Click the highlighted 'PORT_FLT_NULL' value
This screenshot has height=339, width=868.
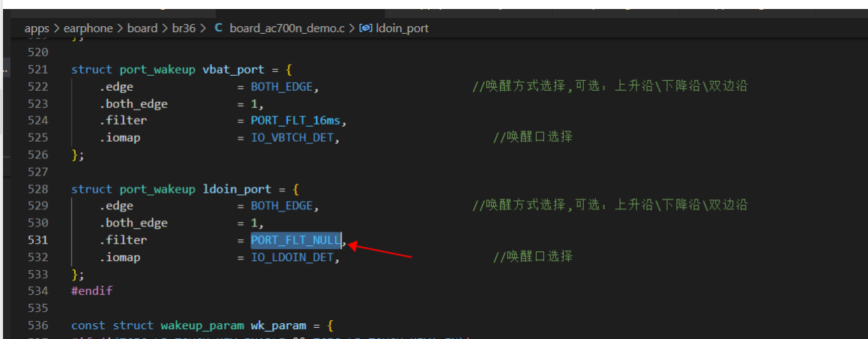(295, 240)
